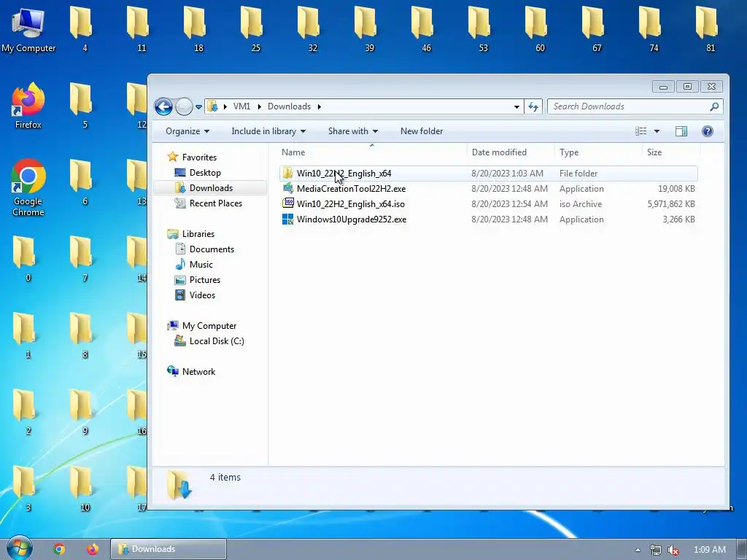The image size is (747, 560).
Task: Open the view options dropdown arrow
Action: pos(657,131)
